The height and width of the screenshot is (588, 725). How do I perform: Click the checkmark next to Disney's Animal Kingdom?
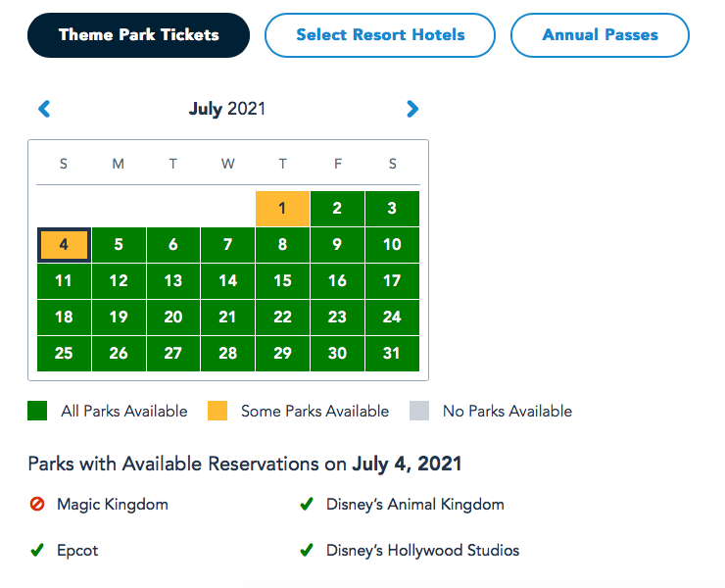[x=307, y=505]
